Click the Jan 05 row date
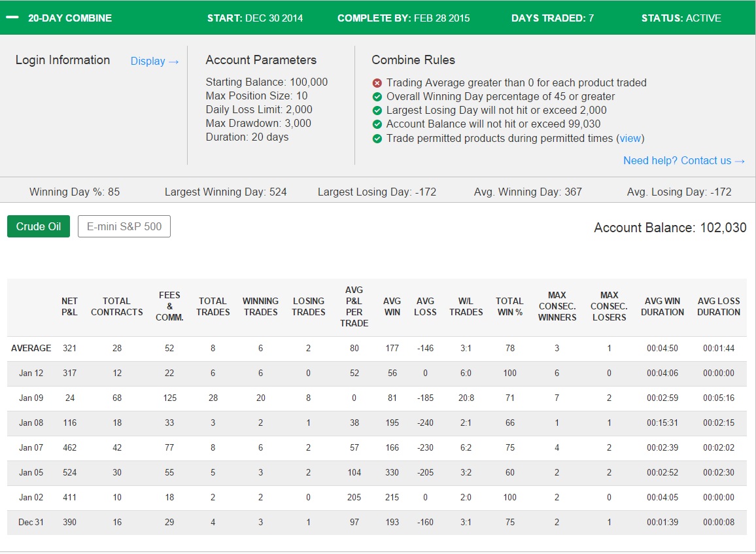Screen dimensions: 756x554 tap(31, 472)
